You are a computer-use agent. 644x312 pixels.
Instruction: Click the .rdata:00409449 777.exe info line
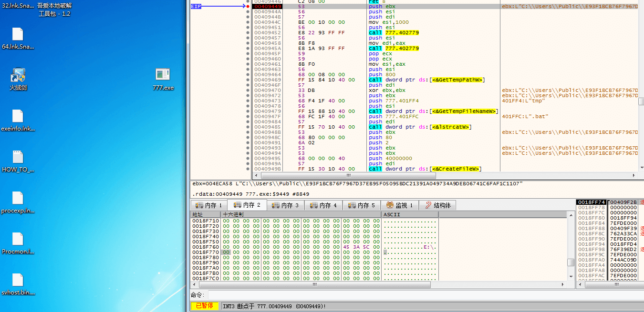251,194
